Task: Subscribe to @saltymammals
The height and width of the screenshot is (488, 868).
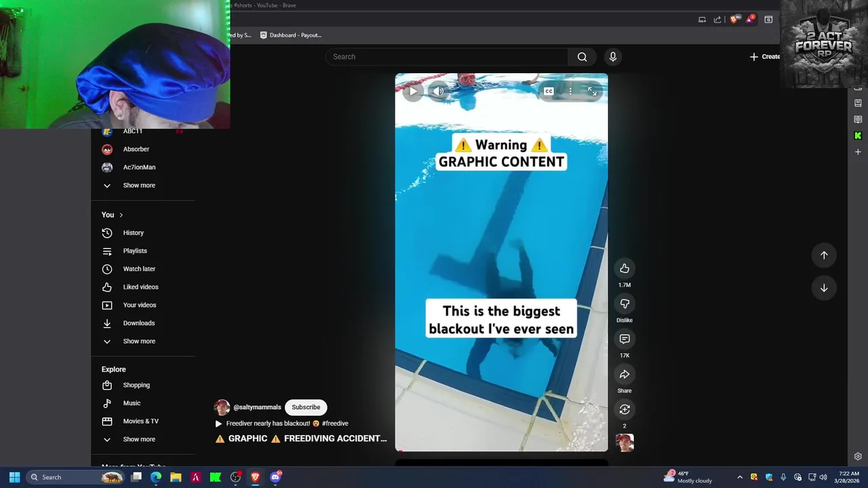Action: 306,407
